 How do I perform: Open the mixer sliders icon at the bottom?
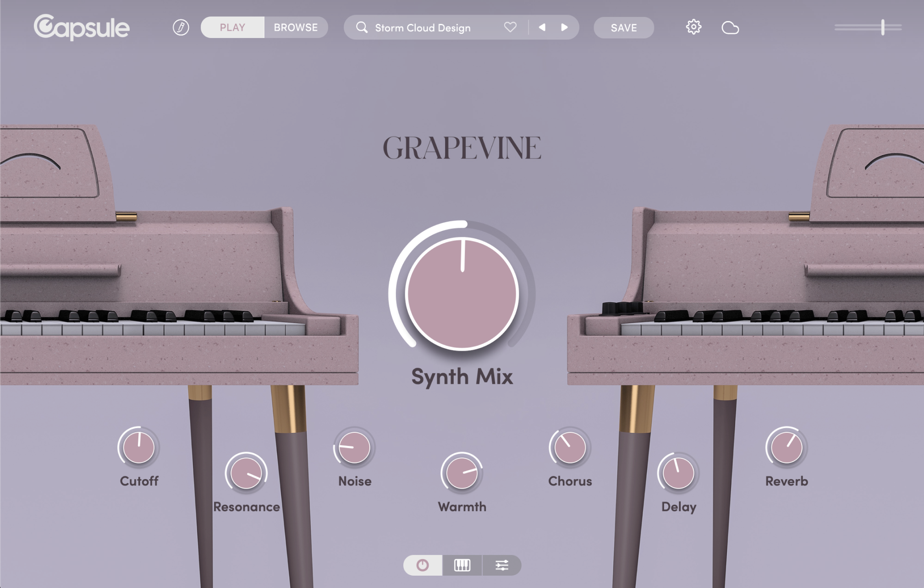[502, 566]
